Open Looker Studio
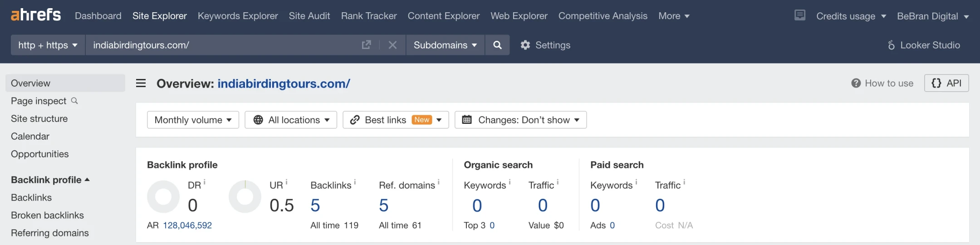Viewport: 980px width, 245px height. click(924, 45)
